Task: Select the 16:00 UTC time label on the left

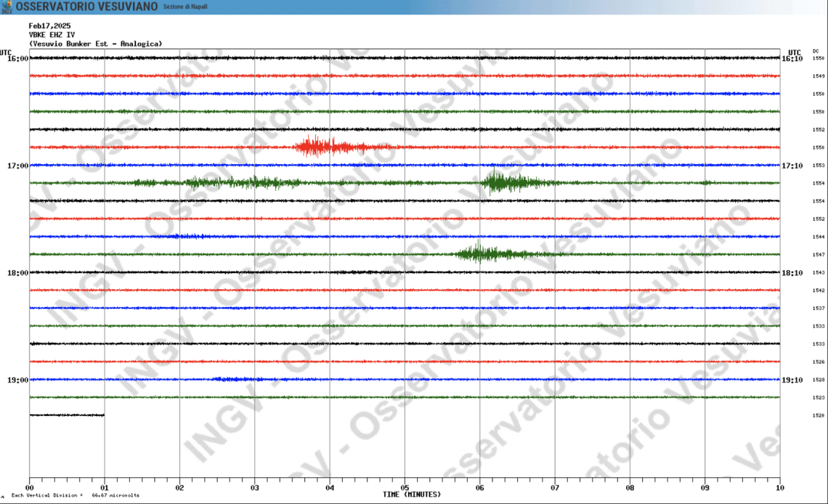Action: (17, 58)
